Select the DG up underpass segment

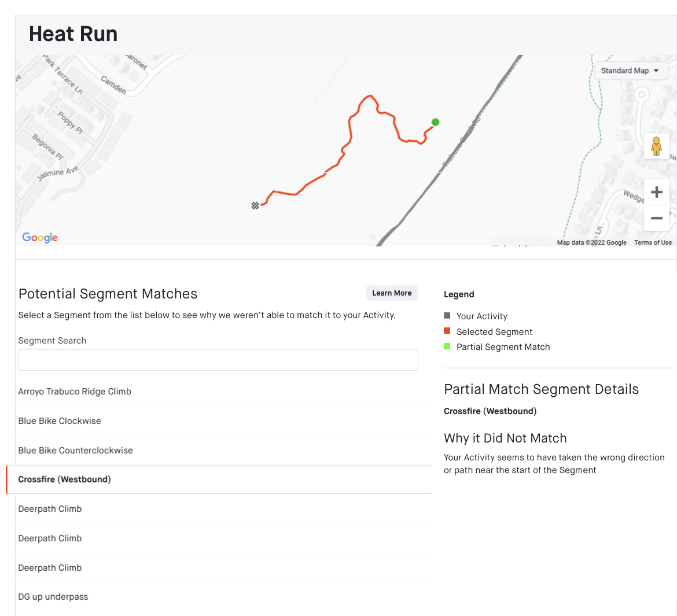(53, 596)
